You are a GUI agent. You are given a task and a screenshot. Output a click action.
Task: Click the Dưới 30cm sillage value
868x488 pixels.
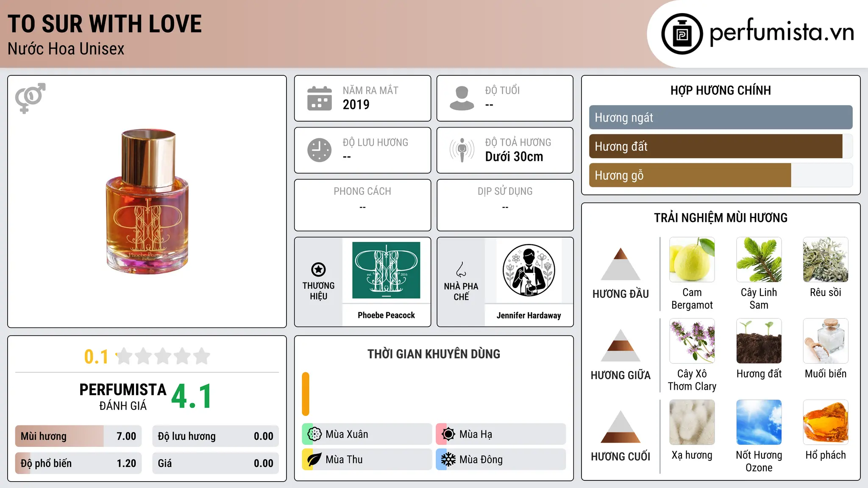point(514,157)
